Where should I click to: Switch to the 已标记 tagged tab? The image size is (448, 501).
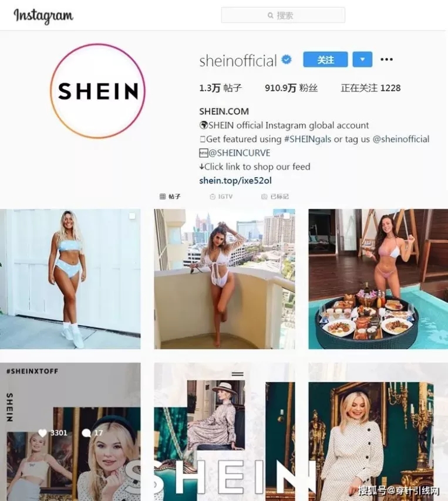275,197
